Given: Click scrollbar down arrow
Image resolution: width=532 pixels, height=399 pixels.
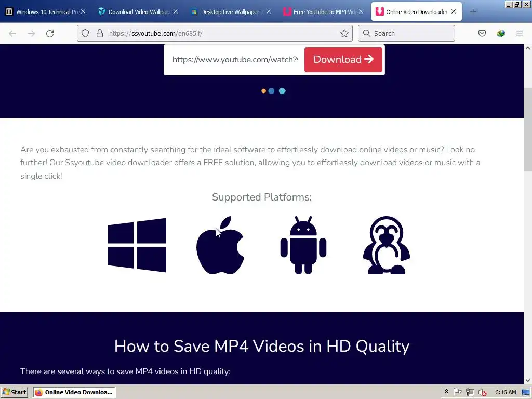Looking at the screenshot, I should click(528, 381).
